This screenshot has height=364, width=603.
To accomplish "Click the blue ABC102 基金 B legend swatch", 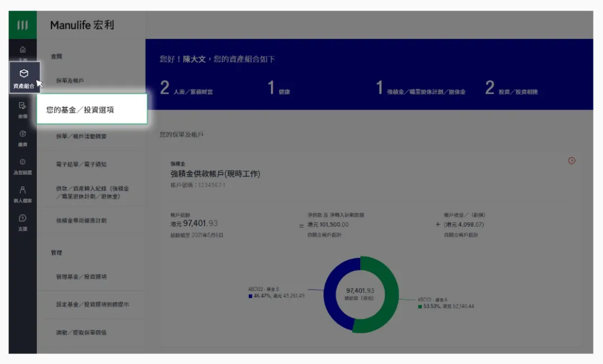I will [x=250, y=296].
